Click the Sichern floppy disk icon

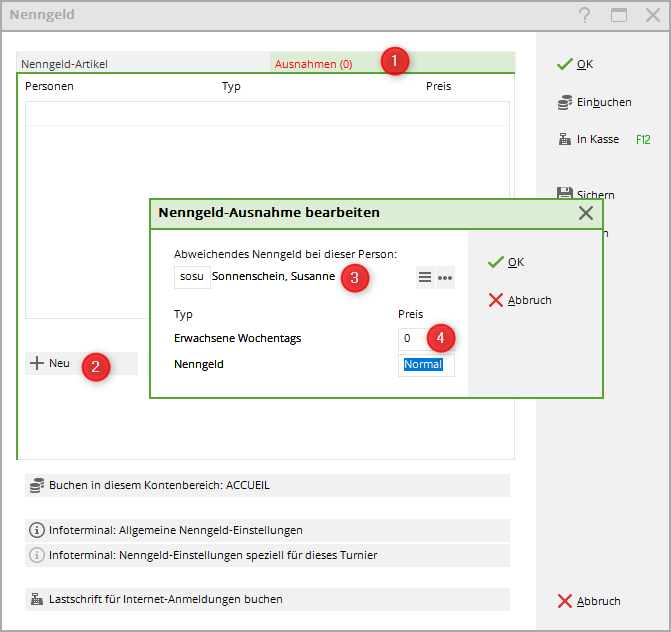564,193
